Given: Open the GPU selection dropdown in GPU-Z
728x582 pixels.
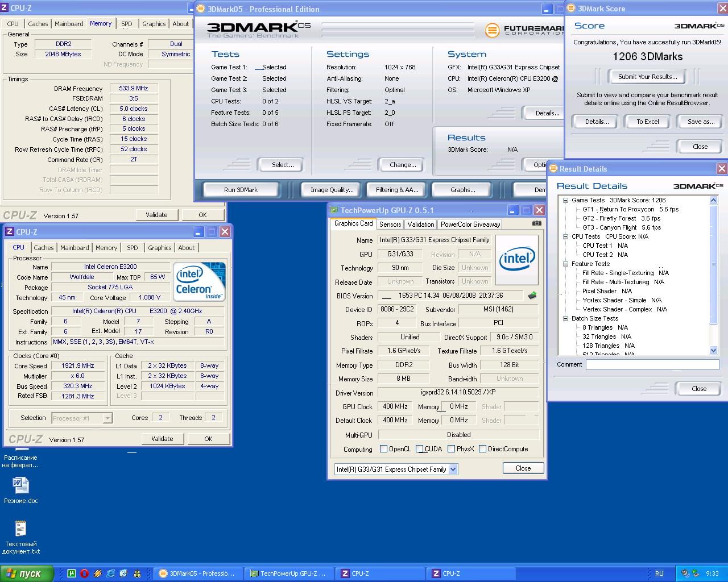Looking at the screenshot, I should point(453,469).
